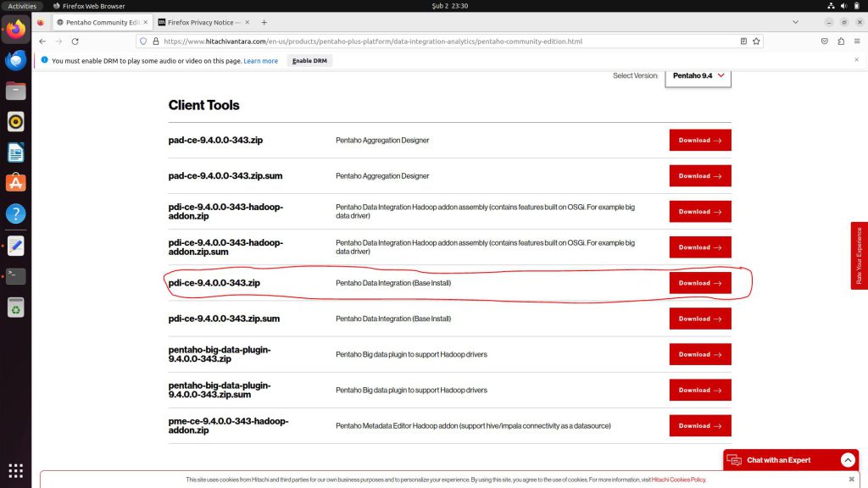Toggle reader view icon in address bar
The width and height of the screenshot is (868, 488).
(x=743, y=42)
